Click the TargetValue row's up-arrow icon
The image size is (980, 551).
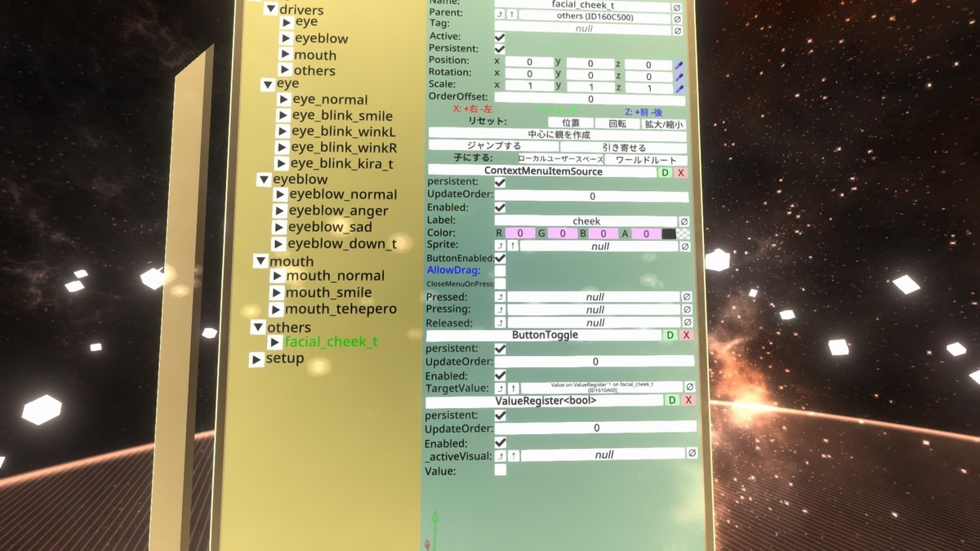click(x=514, y=388)
